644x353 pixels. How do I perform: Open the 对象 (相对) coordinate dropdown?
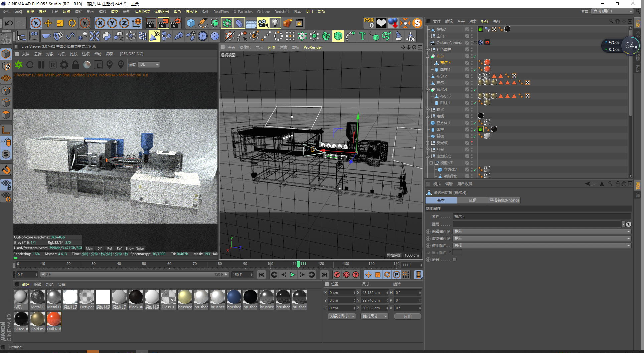tap(342, 316)
